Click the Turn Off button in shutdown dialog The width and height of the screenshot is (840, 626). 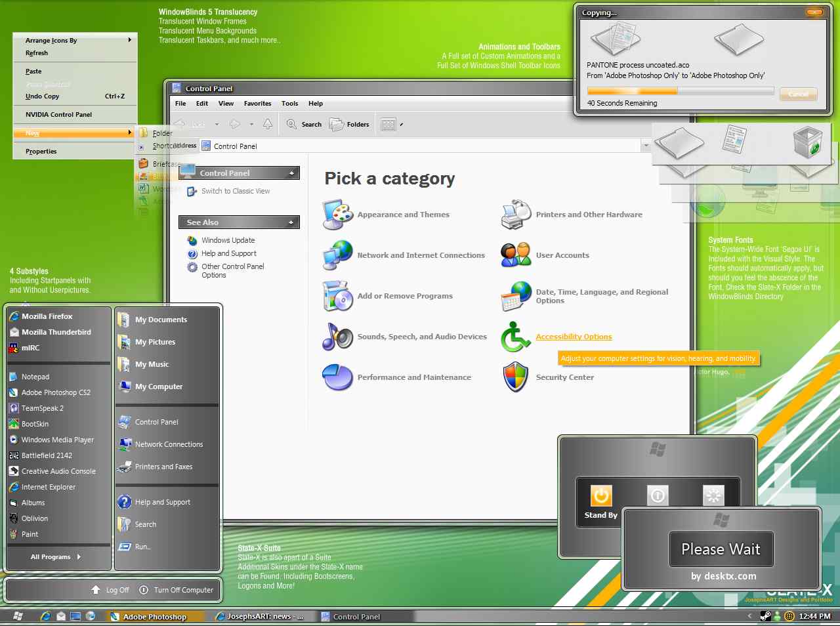point(658,495)
